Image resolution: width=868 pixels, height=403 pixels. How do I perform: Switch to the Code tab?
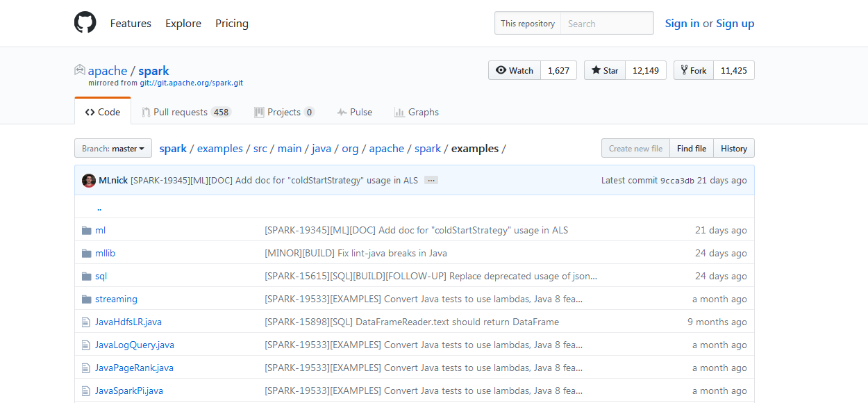102,112
